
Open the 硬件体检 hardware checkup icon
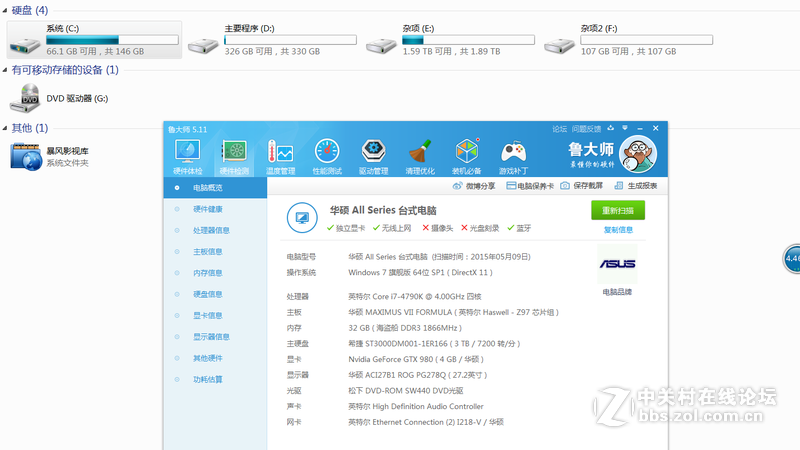click(187, 157)
